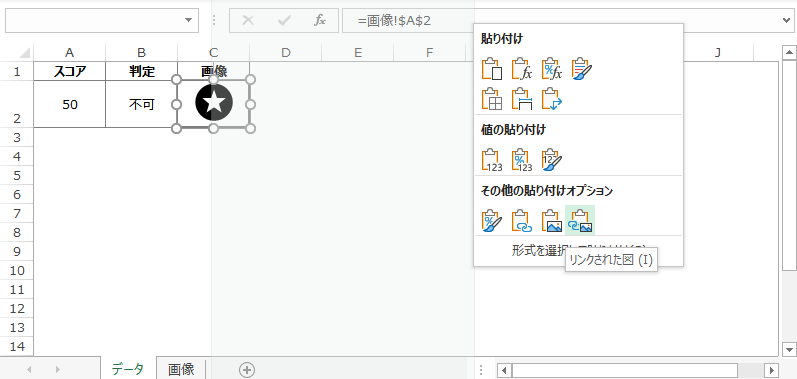Open the Name Box dropdown arrow

(x=189, y=20)
